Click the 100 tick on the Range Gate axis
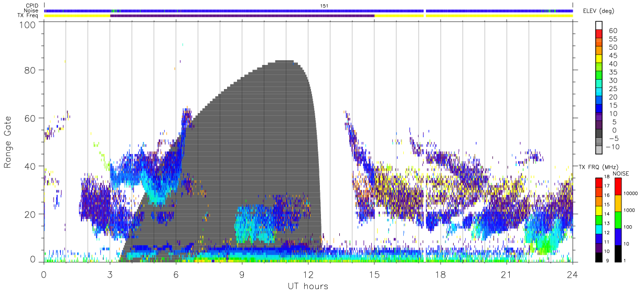The image size is (644, 297). [x=28, y=24]
